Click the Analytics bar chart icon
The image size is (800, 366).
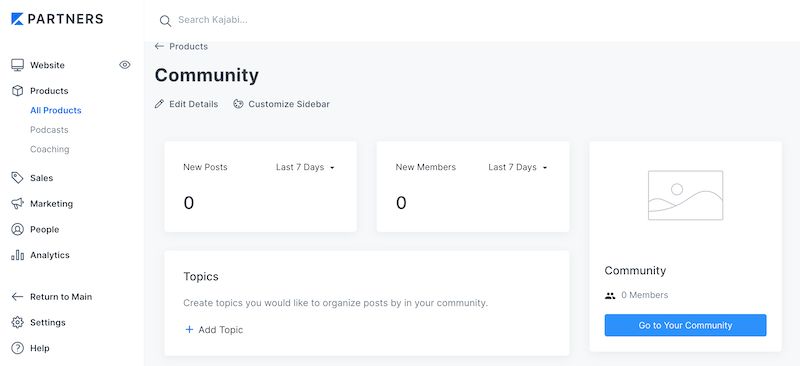(x=17, y=255)
